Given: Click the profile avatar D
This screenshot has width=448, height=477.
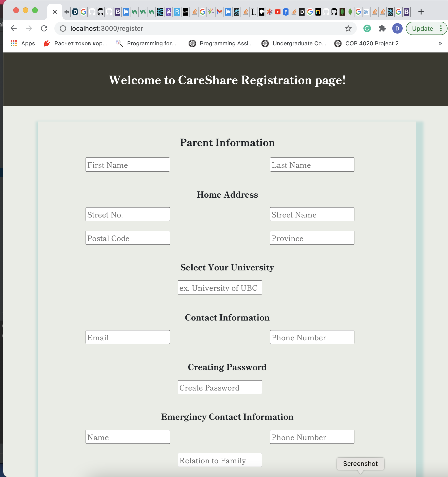Looking at the screenshot, I should [x=397, y=28].
